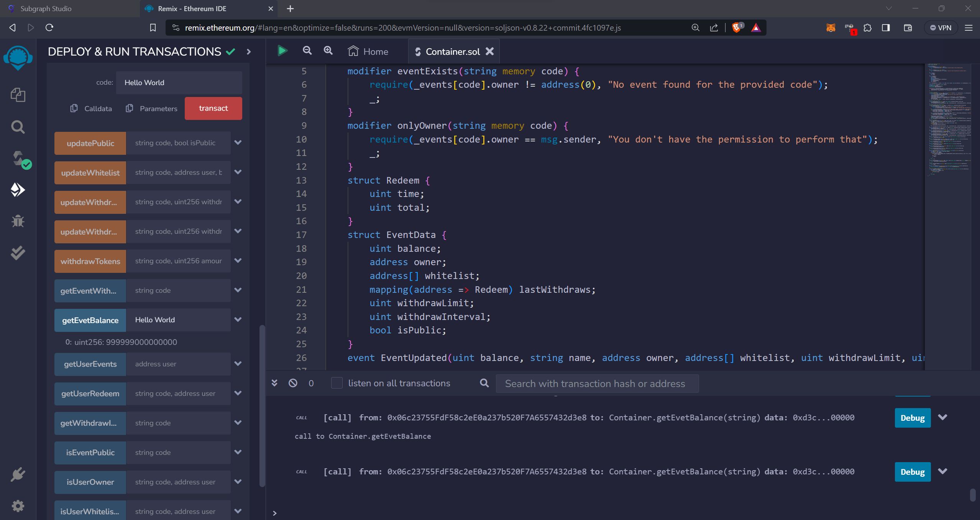The height and width of the screenshot is (520, 980).
Task: Run the updatePublic function button
Action: tap(90, 143)
